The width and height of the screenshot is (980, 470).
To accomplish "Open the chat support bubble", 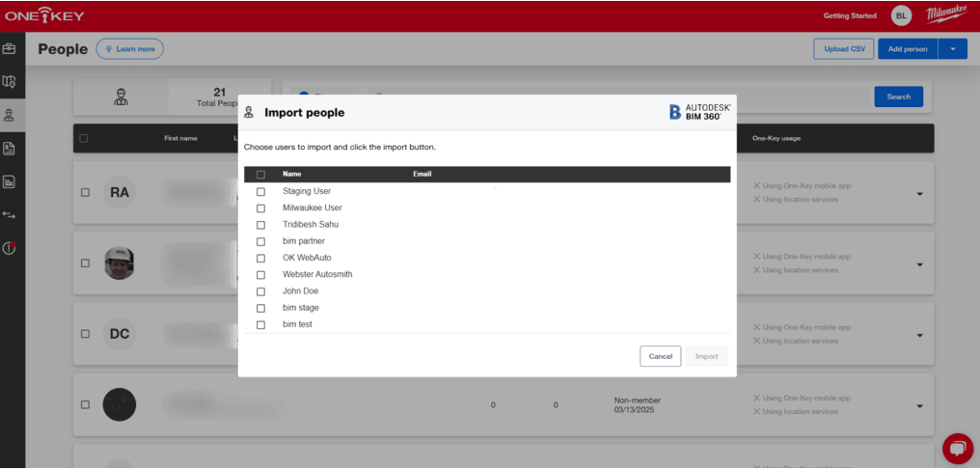I will 958,448.
